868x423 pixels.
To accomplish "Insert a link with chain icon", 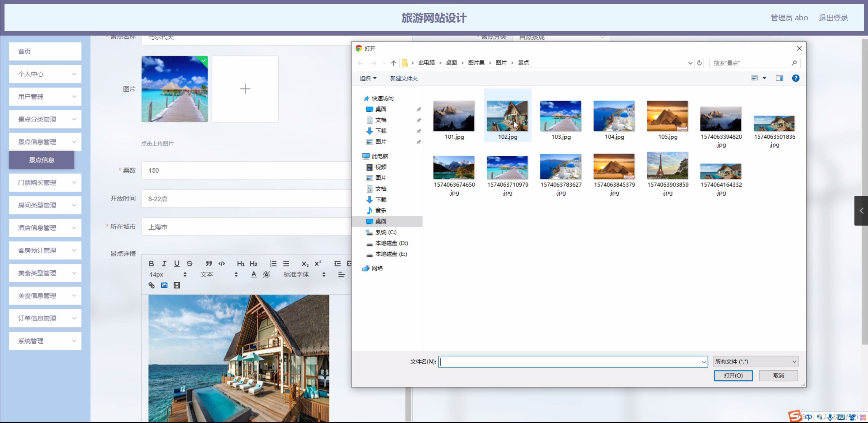I will coord(151,285).
